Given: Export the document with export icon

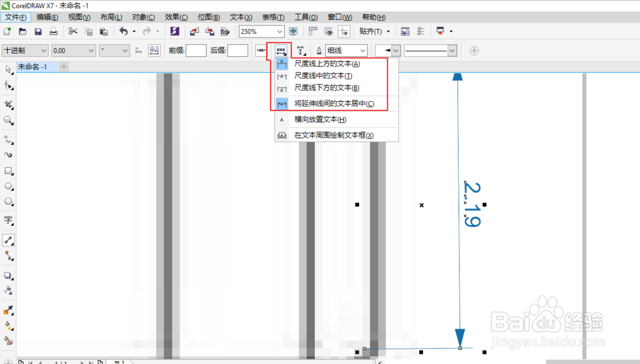Looking at the screenshot, I should 210,31.
